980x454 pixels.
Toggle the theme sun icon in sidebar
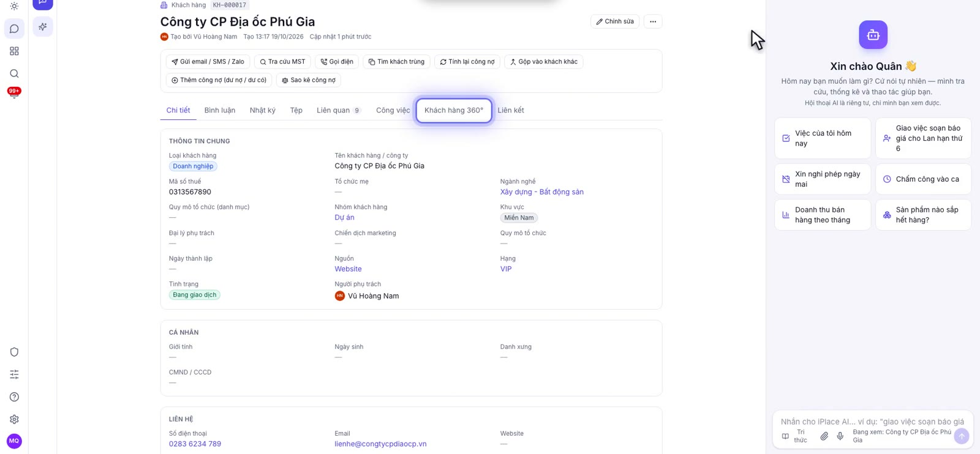pos(14,6)
